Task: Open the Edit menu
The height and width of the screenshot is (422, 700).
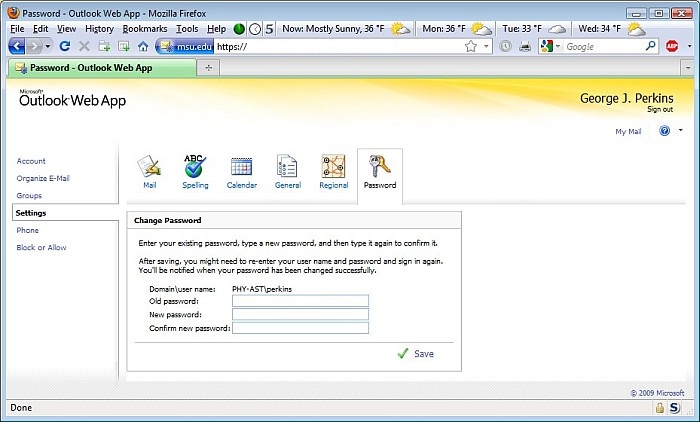Action: [x=40, y=29]
